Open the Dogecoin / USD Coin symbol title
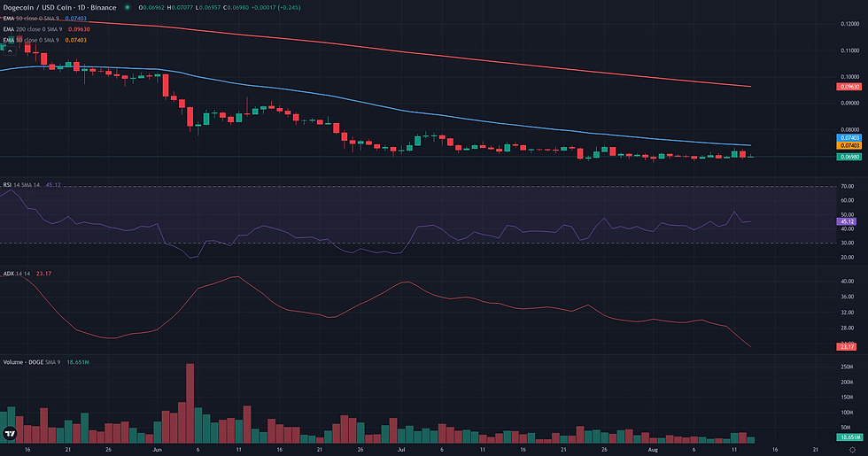Image resolution: width=868 pixels, height=456 pixels. 60,8
